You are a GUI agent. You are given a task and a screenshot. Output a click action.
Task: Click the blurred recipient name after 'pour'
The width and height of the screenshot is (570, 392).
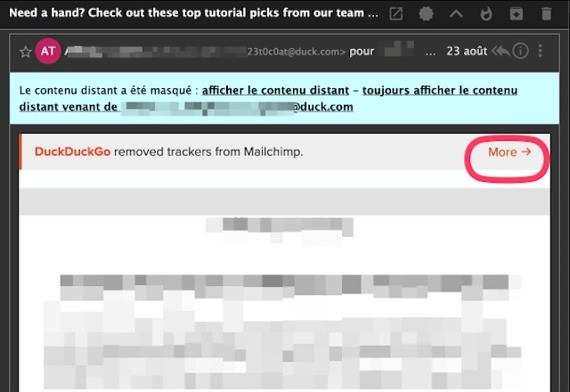click(x=399, y=52)
